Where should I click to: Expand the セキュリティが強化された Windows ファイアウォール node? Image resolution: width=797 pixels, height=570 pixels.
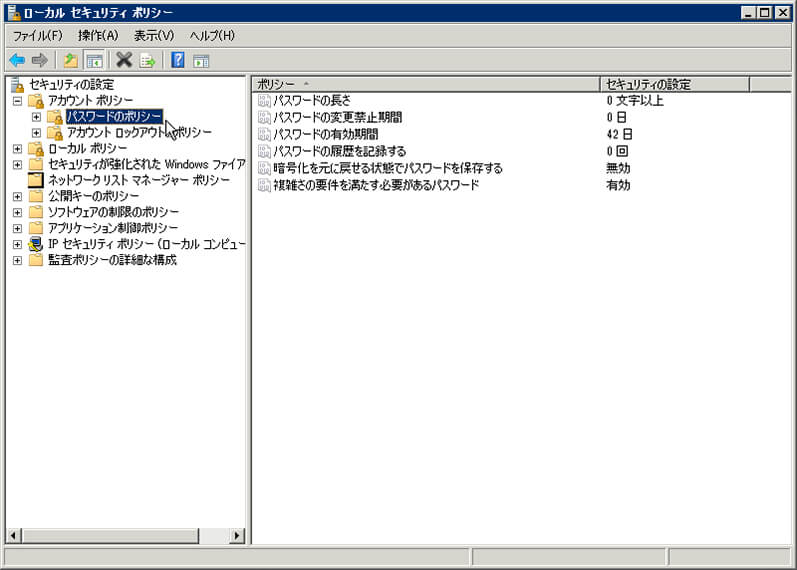(17, 165)
